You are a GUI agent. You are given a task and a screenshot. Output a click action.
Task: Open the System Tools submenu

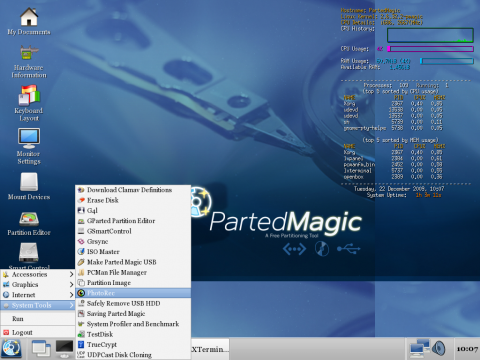[x=37, y=305]
